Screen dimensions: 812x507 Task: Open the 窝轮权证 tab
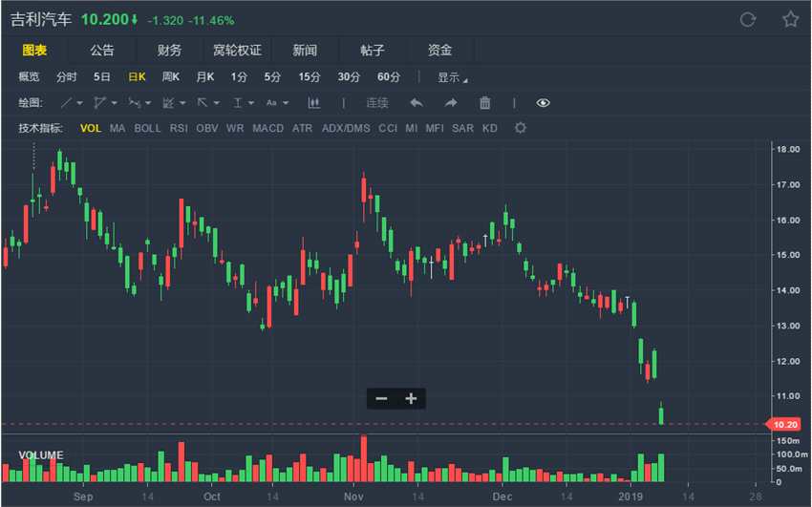237,51
